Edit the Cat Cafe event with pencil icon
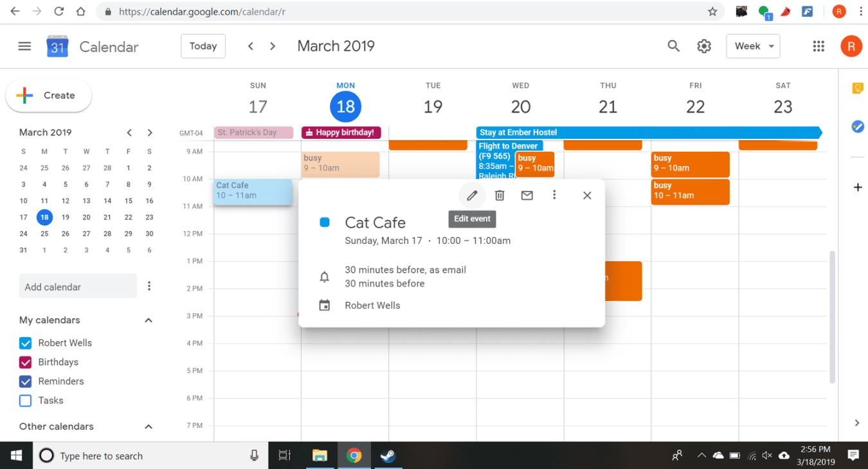The width and height of the screenshot is (868, 469). [x=472, y=196]
